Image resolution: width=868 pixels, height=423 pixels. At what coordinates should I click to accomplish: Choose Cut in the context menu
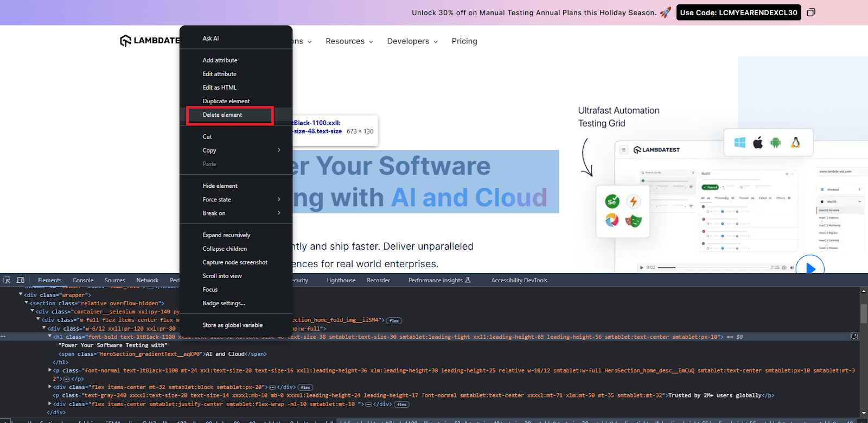coord(236,137)
